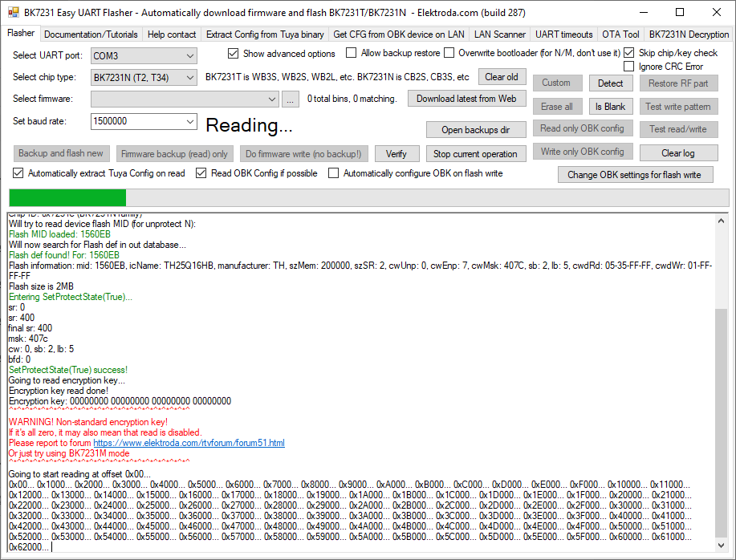
Task: Open the elektroda.com forum link in log
Action: tap(189, 443)
